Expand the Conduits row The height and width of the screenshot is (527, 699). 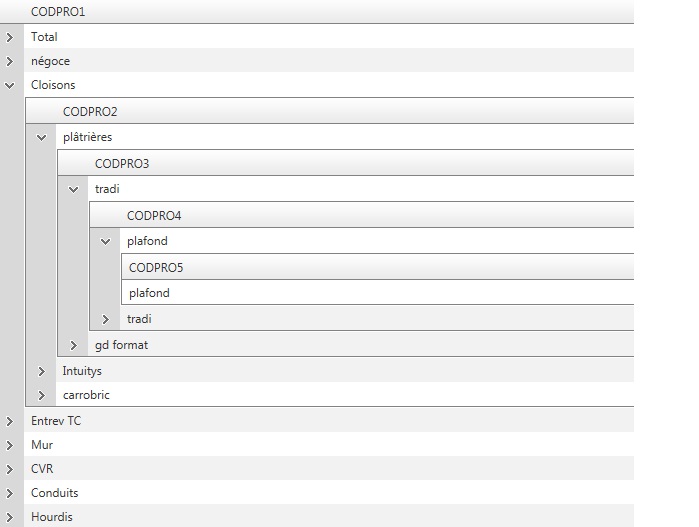coord(10,493)
